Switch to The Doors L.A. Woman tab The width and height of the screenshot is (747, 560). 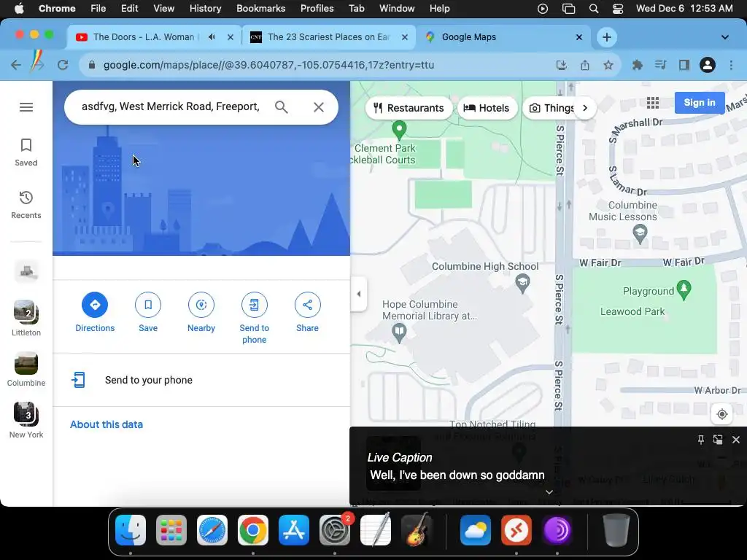tap(143, 37)
